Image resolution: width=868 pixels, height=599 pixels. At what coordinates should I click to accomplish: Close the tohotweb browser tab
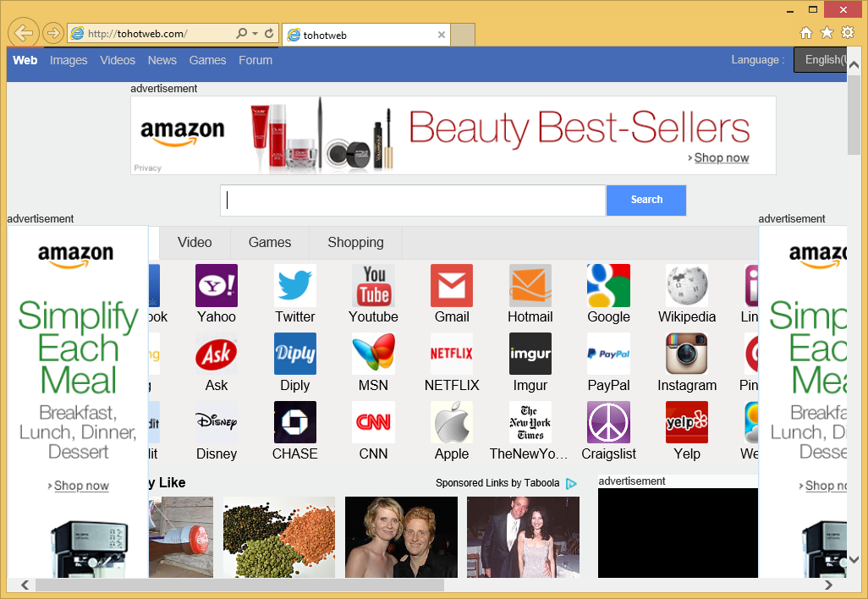pos(442,35)
